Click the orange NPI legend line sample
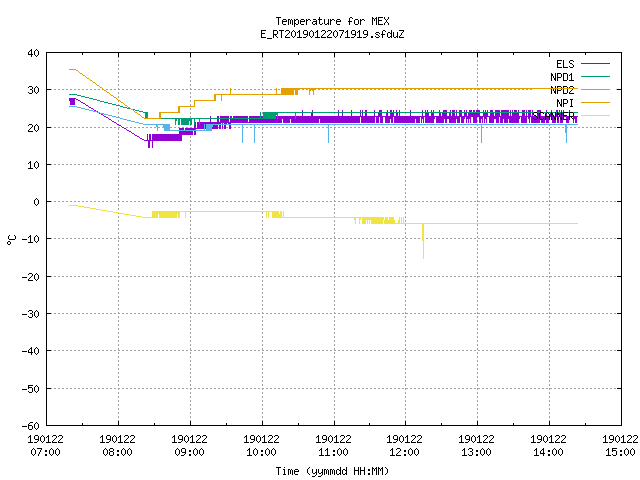The width and height of the screenshot is (640, 480). pyautogui.click(x=595, y=102)
